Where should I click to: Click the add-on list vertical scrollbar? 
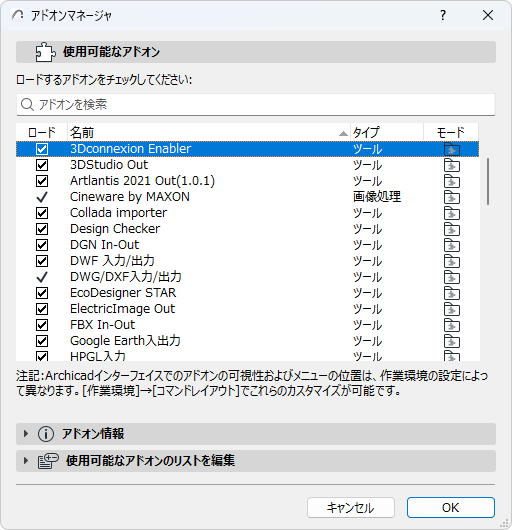[488, 182]
